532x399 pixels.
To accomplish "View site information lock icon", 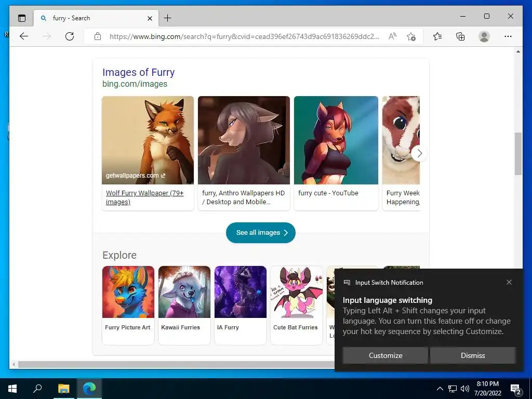I will tap(98, 36).
